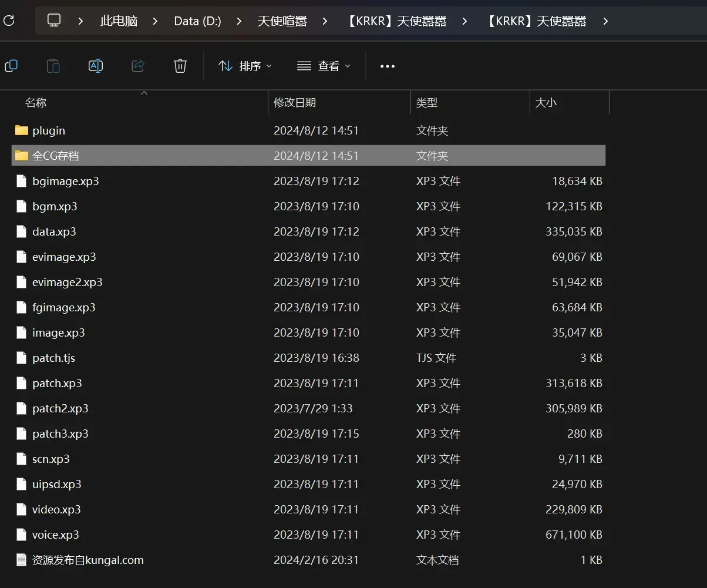Click the image.xp3 file icon
The height and width of the screenshot is (588, 707).
tap(22, 332)
